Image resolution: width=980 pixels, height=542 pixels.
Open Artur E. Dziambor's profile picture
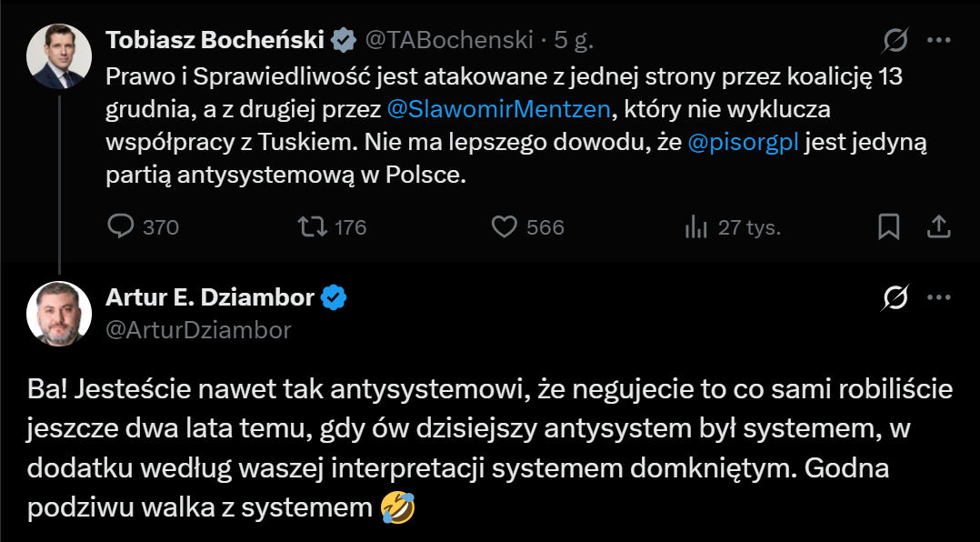(x=60, y=314)
